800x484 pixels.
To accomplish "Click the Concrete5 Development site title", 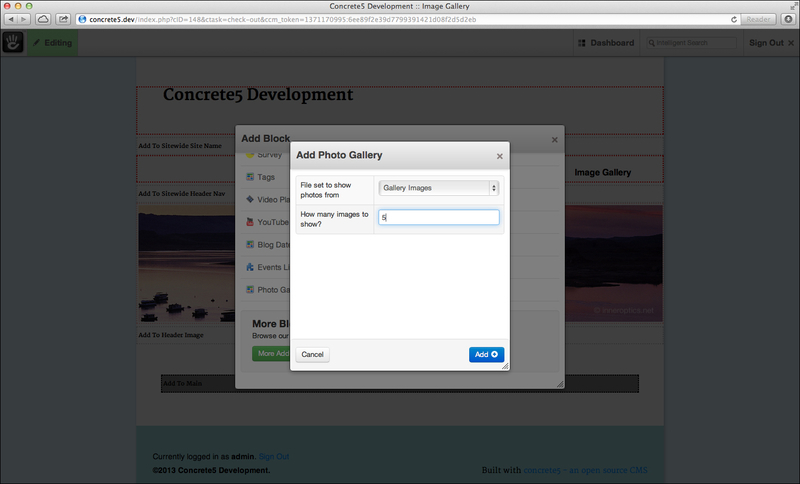I will (258, 95).
